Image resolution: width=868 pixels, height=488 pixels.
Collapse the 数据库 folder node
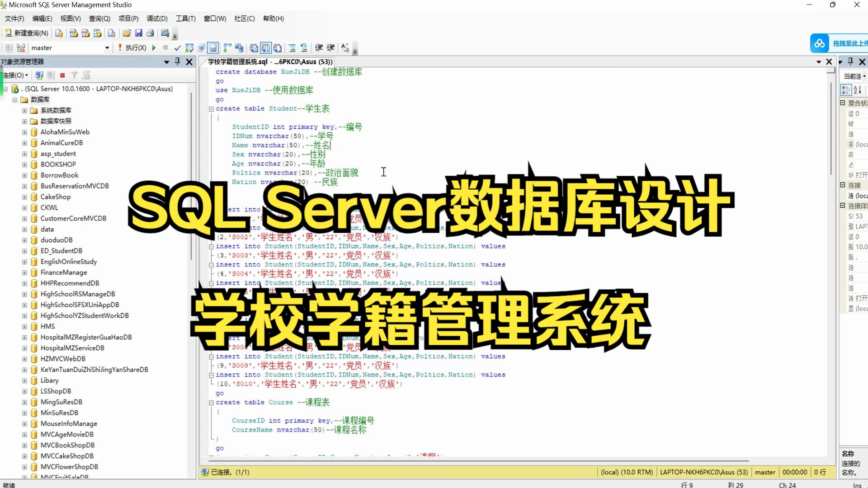click(x=15, y=99)
